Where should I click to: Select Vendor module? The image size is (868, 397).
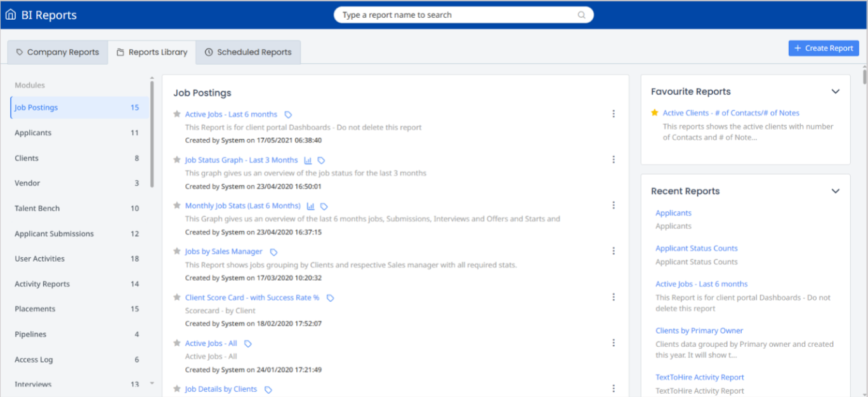tap(79, 183)
